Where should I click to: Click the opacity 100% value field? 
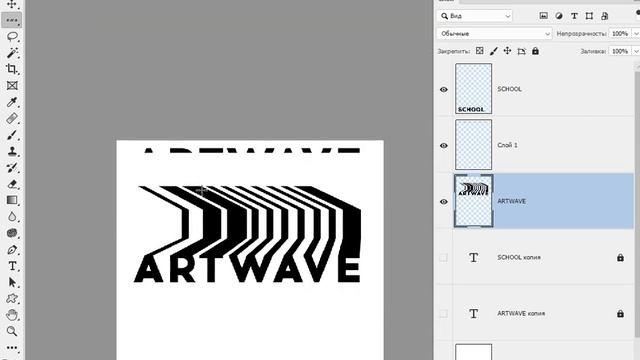tap(620, 33)
